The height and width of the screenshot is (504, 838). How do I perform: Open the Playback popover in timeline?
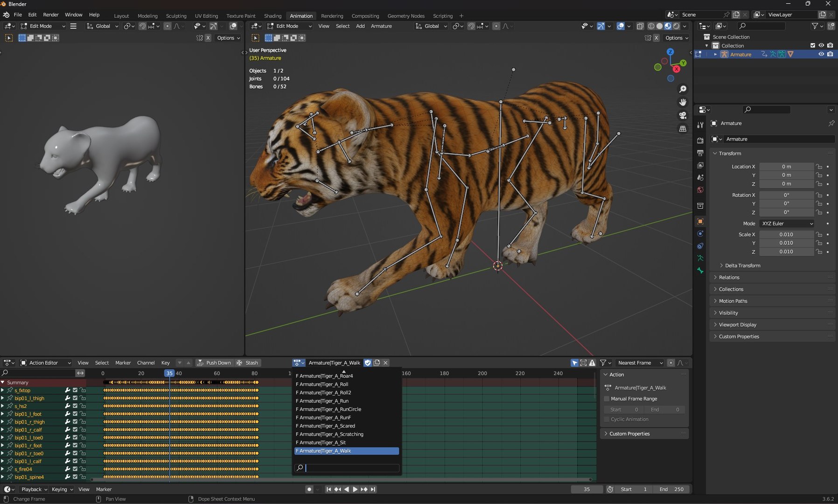34,489
